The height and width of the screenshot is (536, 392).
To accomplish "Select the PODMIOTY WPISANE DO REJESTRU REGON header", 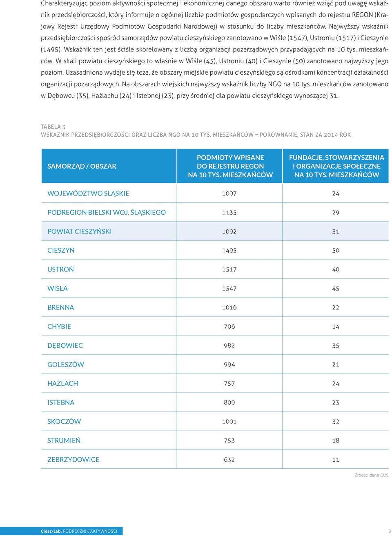I will point(230,166).
